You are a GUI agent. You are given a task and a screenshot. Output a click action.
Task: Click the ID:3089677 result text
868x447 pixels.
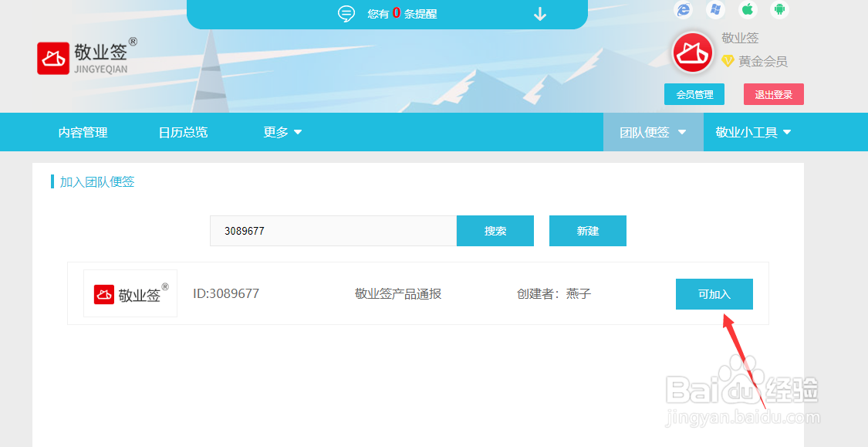[x=226, y=293]
